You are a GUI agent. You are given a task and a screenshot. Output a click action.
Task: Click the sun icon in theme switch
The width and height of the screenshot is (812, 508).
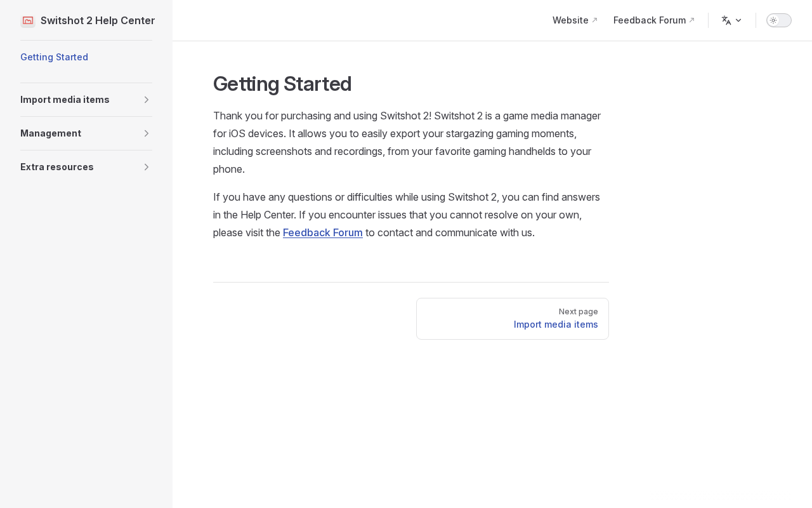click(x=773, y=20)
